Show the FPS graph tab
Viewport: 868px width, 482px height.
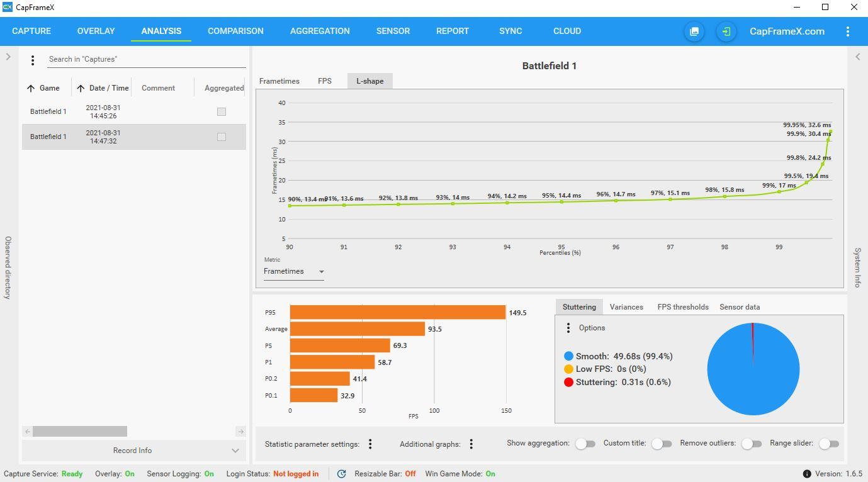tap(325, 81)
